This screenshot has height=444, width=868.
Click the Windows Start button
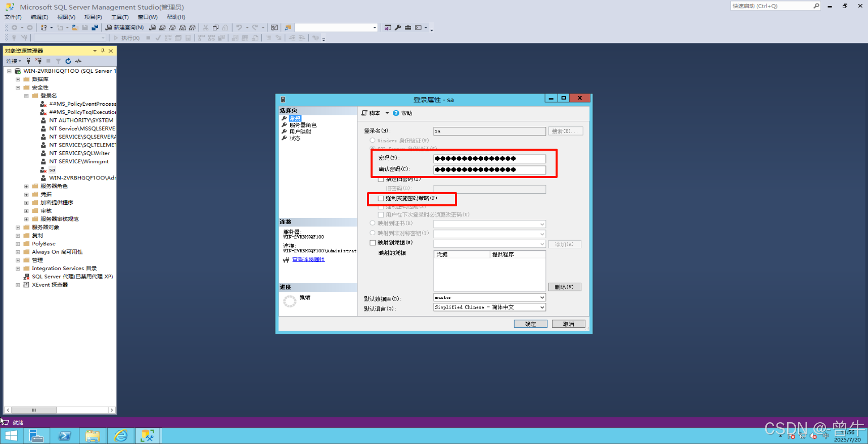pos(11,435)
